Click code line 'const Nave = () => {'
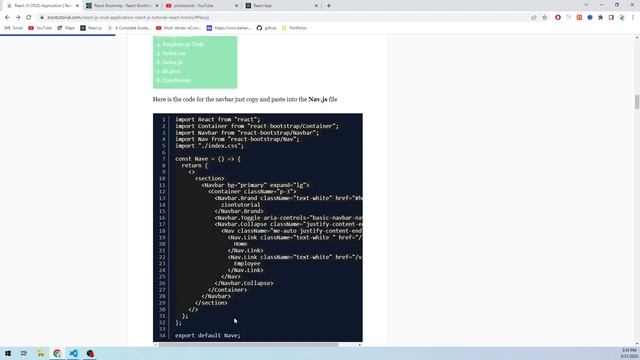The height and width of the screenshot is (360, 640). (x=208, y=159)
